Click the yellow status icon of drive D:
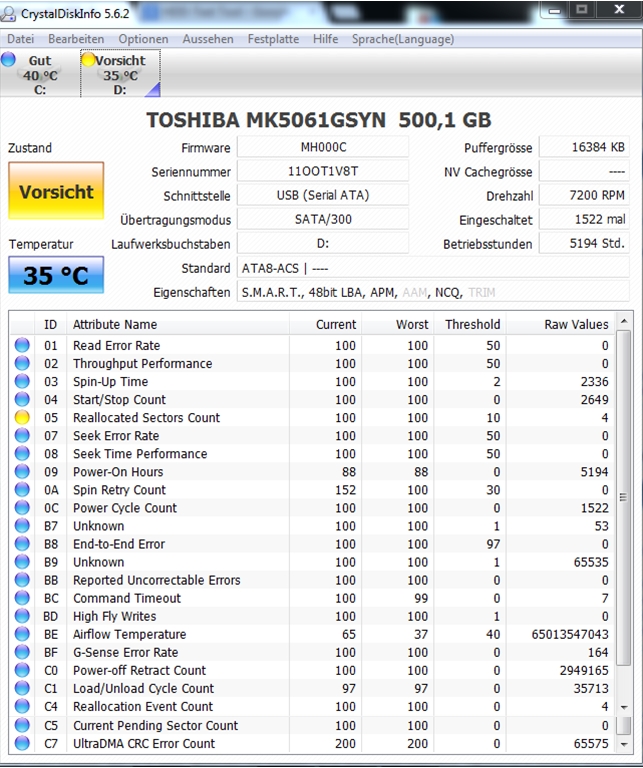643x768 pixels. pos(89,60)
